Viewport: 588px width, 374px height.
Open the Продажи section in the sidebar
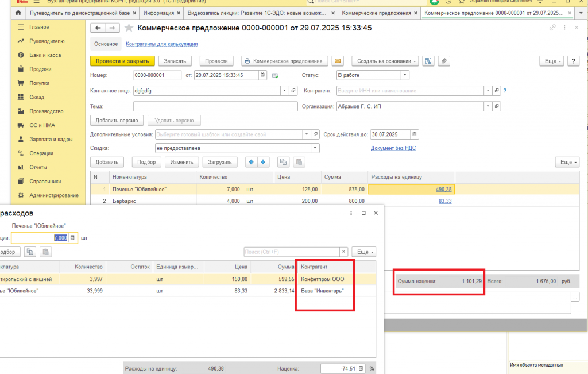click(41, 69)
